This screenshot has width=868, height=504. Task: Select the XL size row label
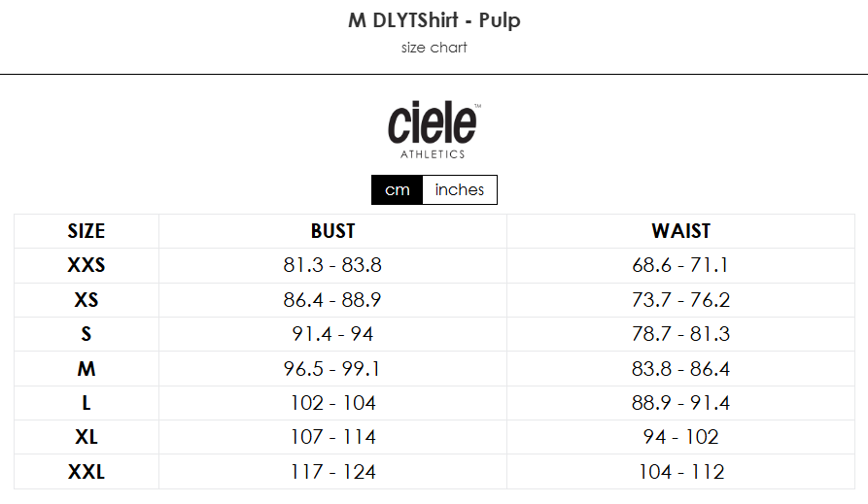coord(87,437)
